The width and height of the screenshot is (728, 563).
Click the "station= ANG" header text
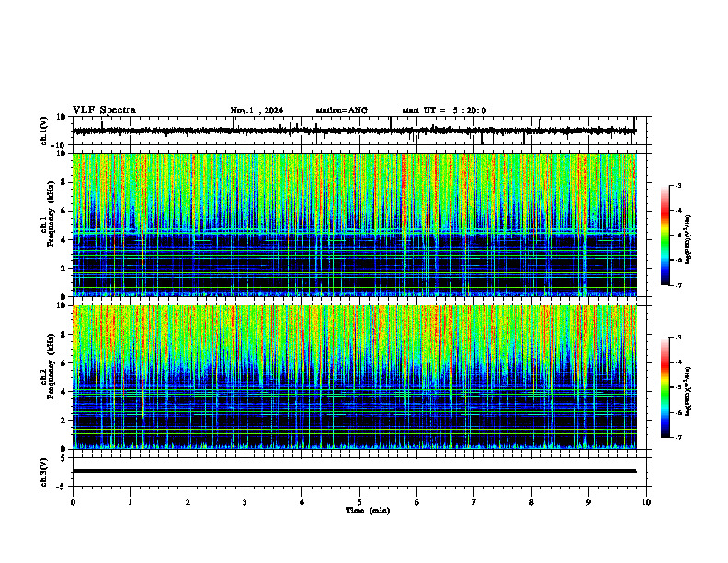pos(342,110)
